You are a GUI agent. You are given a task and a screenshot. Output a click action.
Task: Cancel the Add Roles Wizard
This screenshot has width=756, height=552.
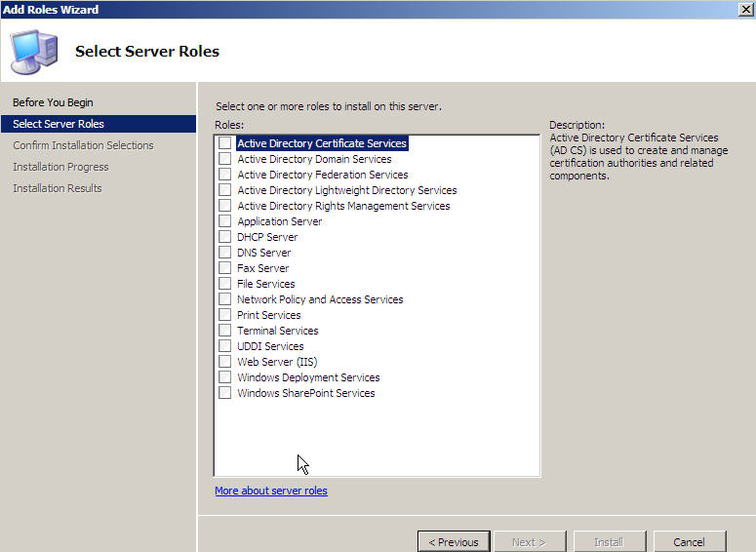[690, 542]
